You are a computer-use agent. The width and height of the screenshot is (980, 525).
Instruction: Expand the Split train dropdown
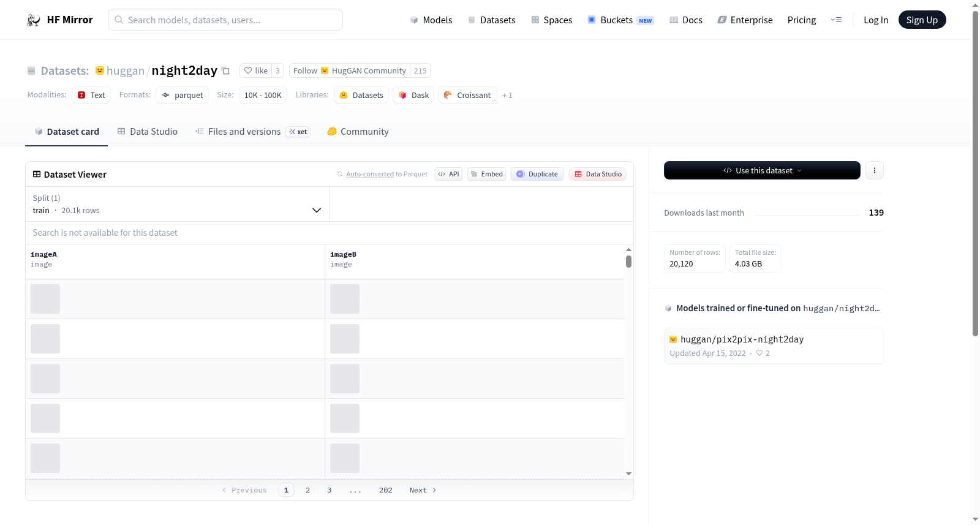pyautogui.click(x=177, y=204)
